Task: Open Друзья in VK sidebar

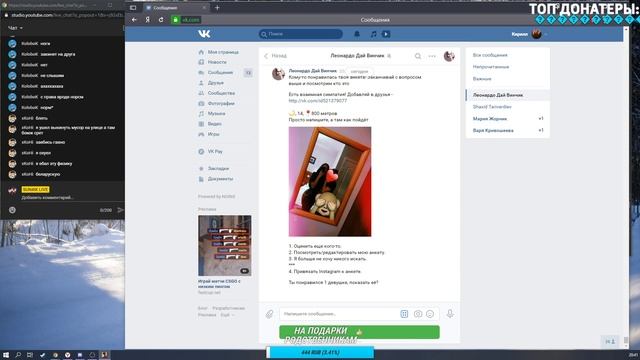Action: point(216,82)
